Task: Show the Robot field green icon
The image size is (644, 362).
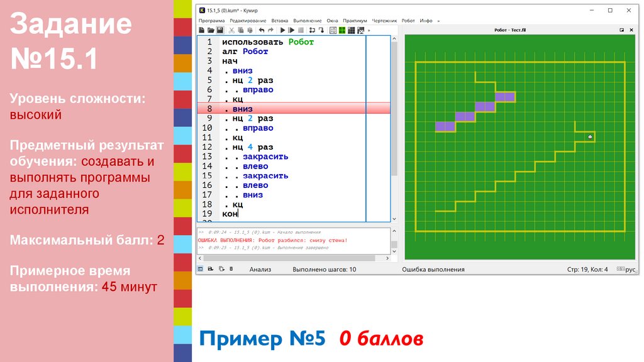Action: (x=342, y=30)
